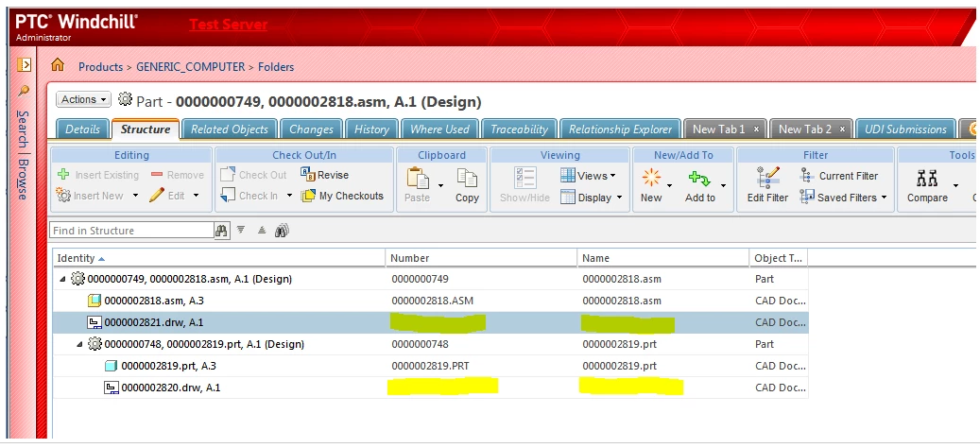980x448 pixels.
Task: Switch to the Details tab
Action: click(82, 129)
